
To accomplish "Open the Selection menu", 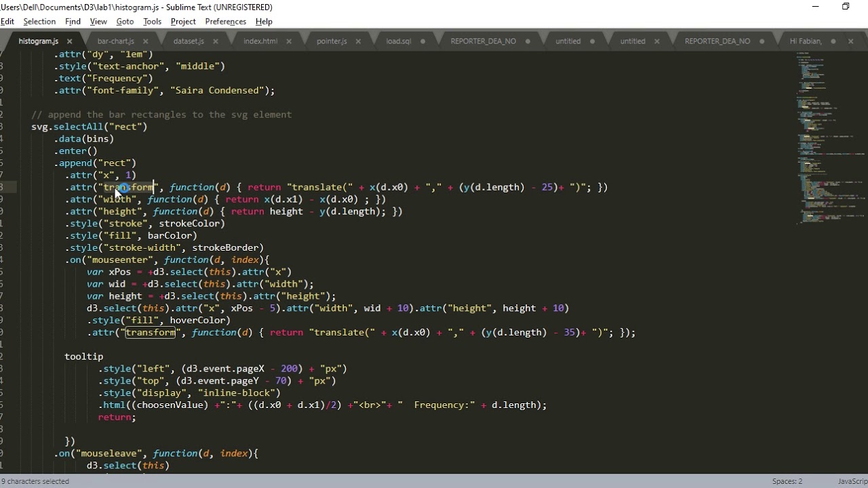I will click(39, 22).
